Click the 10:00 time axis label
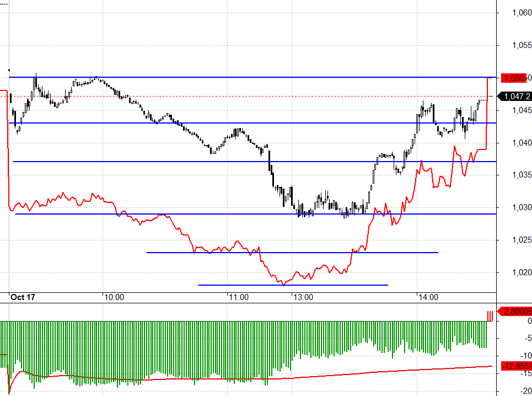The width and height of the screenshot is (532, 396). 113,297
